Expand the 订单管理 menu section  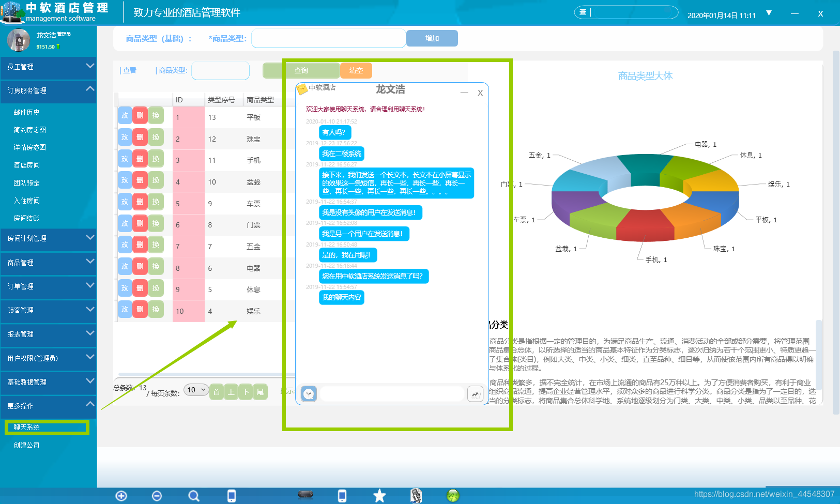48,286
